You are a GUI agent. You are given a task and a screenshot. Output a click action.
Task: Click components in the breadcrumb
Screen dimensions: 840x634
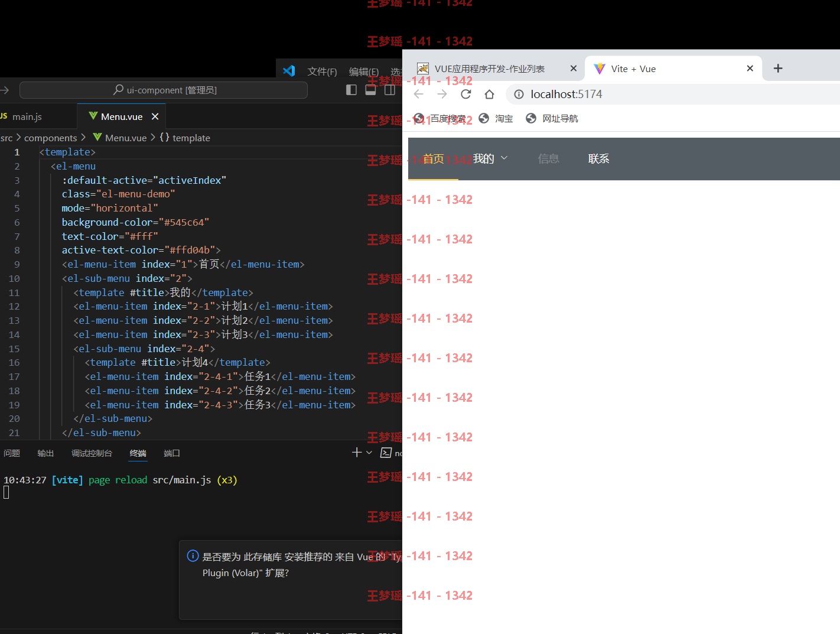(51, 138)
